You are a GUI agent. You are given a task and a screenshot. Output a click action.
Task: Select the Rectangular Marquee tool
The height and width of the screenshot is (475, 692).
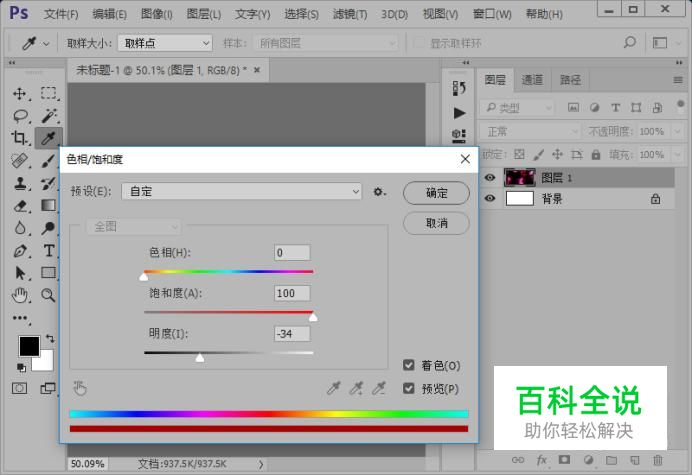(48, 94)
